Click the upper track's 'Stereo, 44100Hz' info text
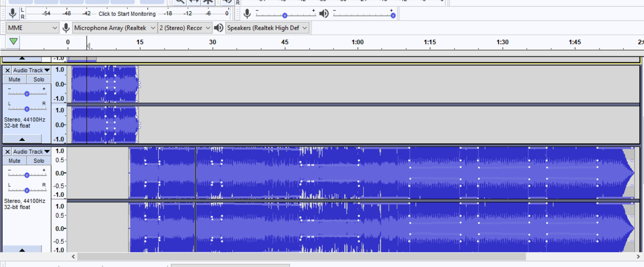This screenshot has height=267, width=644. 24,120
